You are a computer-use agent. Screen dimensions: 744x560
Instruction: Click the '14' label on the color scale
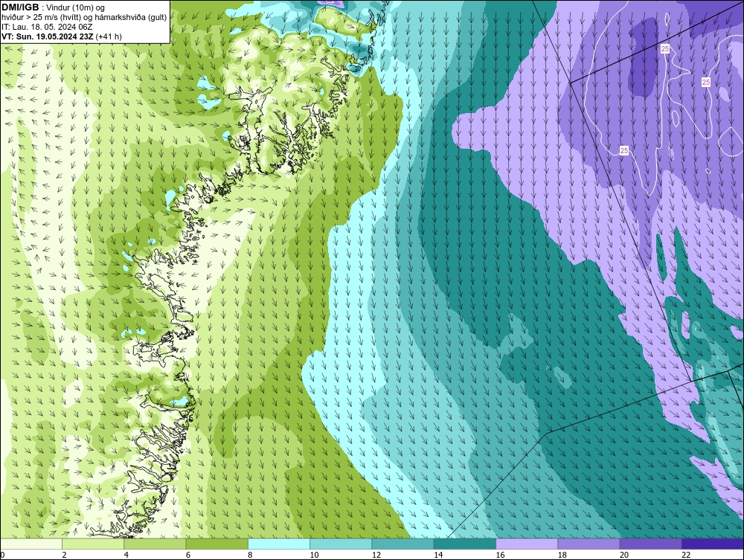coord(438,555)
